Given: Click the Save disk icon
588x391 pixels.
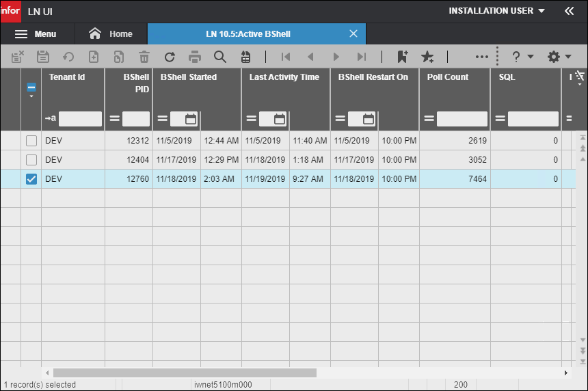Looking at the screenshot, I should pos(43,57).
